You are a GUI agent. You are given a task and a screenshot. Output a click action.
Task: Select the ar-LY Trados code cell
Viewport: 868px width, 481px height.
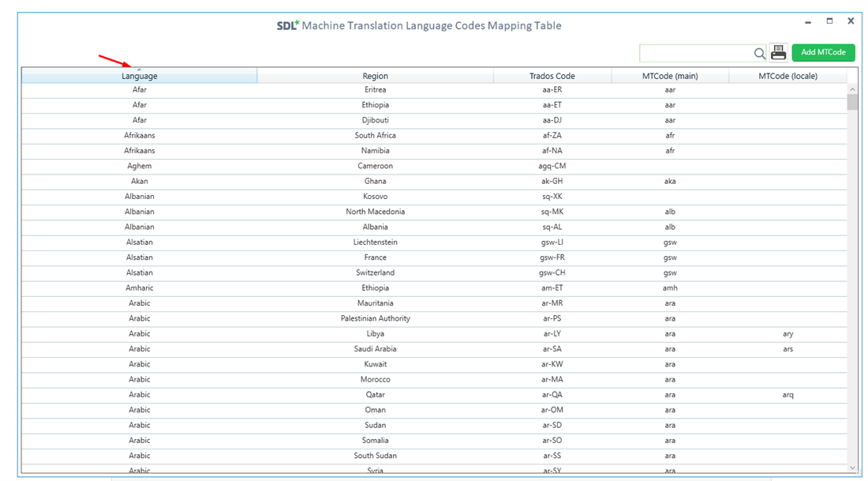(x=552, y=333)
